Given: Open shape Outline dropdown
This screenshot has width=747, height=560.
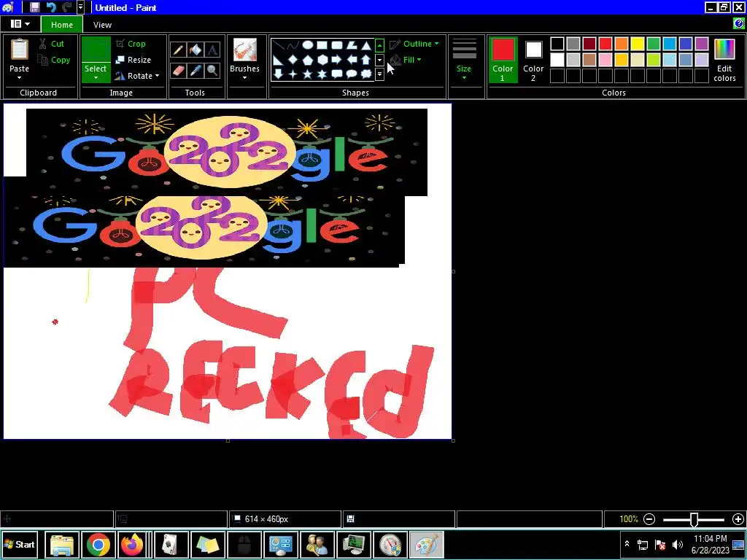Looking at the screenshot, I should pos(414,44).
